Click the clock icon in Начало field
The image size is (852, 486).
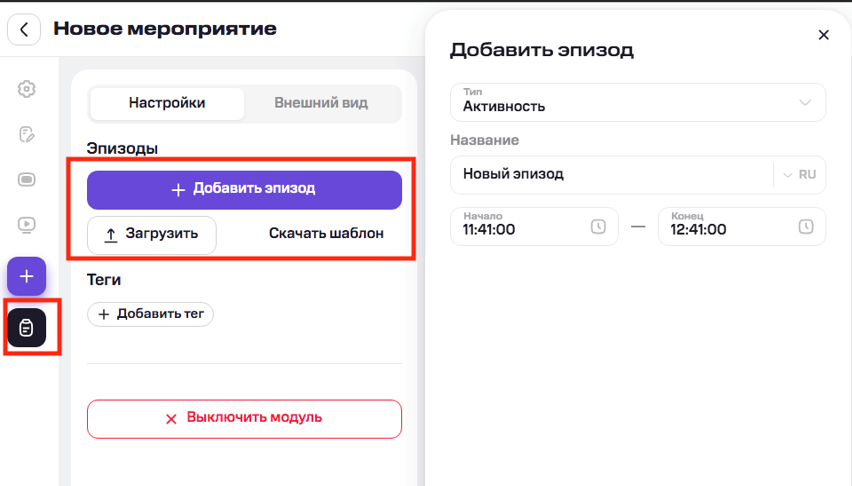click(x=598, y=227)
